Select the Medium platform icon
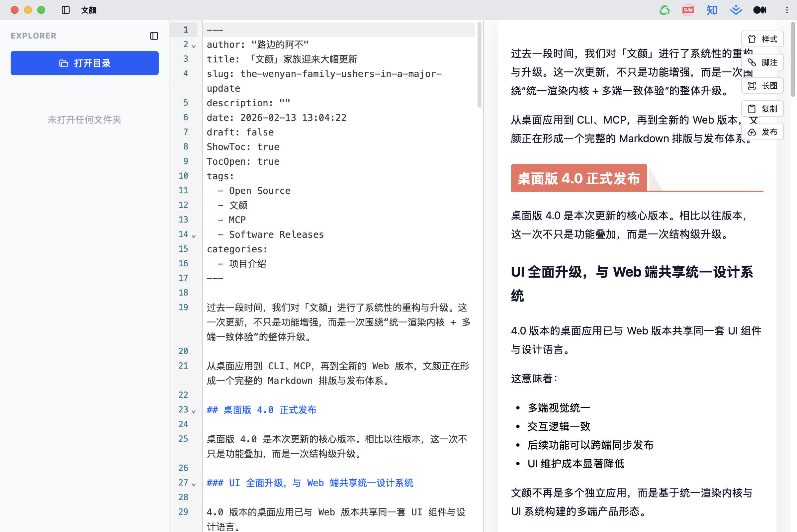The width and height of the screenshot is (797, 532). point(759,10)
